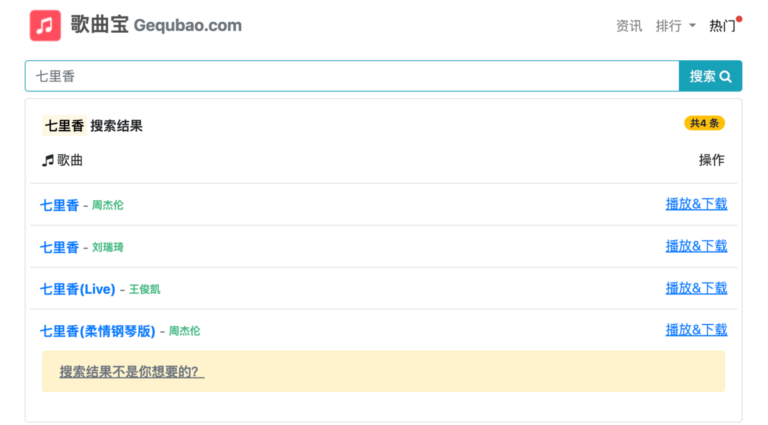Click 播放&下载 for 七里香(Live)
The image size is (768, 425).
pyautogui.click(x=696, y=288)
